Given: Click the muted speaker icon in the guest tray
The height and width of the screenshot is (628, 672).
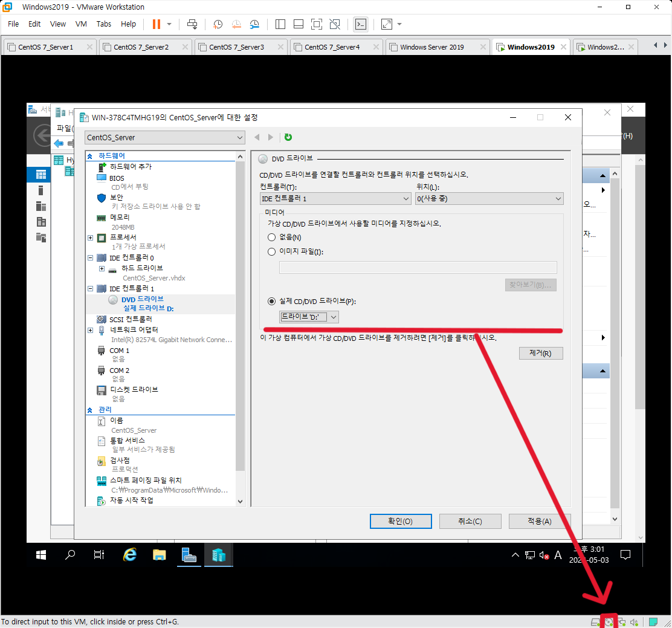Looking at the screenshot, I should [x=544, y=555].
